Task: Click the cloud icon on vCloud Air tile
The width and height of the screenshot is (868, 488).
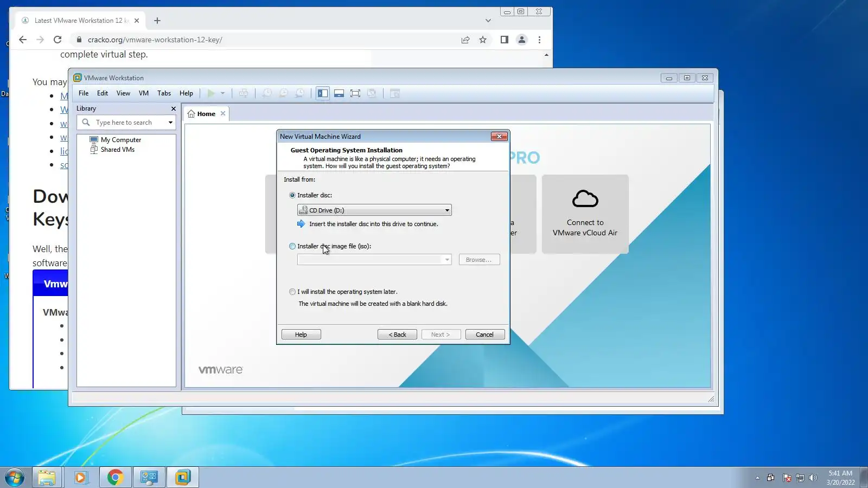Action: click(585, 199)
